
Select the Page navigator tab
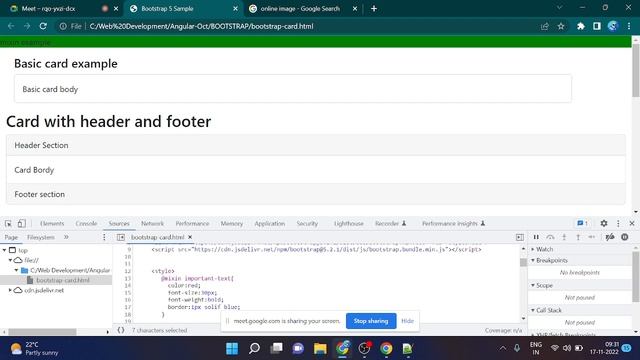point(11,237)
